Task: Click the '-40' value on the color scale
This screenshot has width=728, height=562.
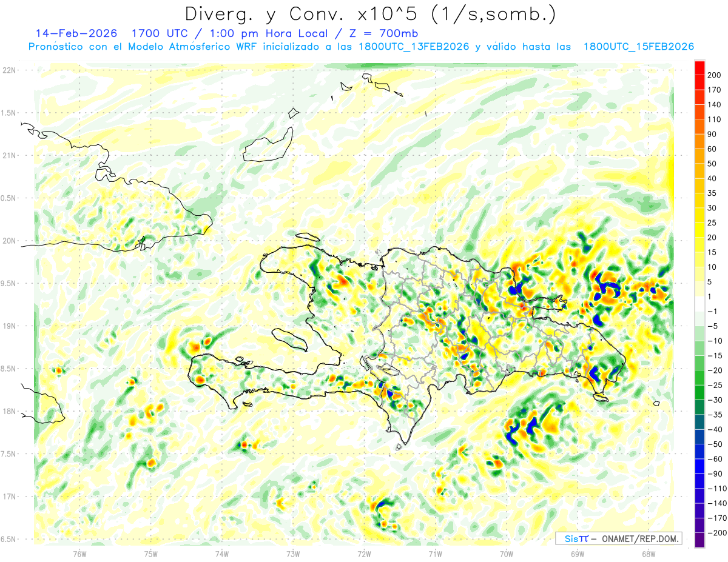Action: [x=716, y=430]
